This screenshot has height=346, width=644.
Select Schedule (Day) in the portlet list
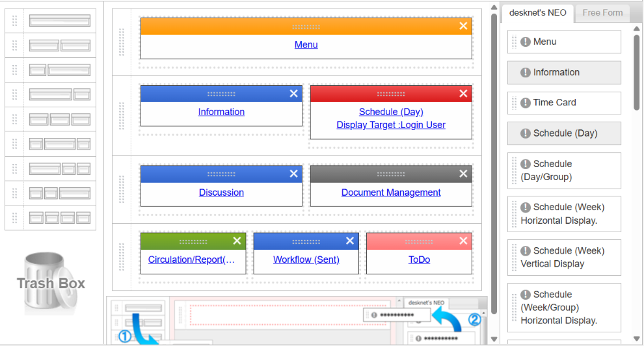565,133
